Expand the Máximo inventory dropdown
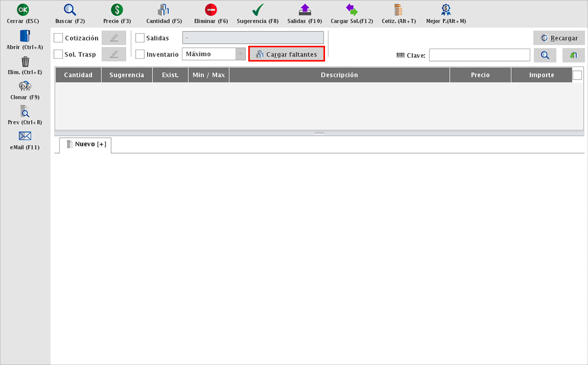Image resolution: width=588 pixels, height=365 pixels. (x=240, y=54)
